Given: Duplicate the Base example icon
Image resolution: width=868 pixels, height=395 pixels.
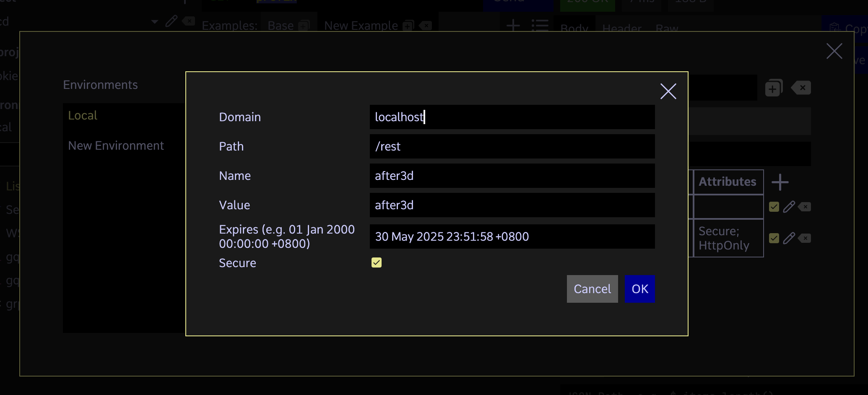Looking at the screenshot, I should tap(304, 26).
